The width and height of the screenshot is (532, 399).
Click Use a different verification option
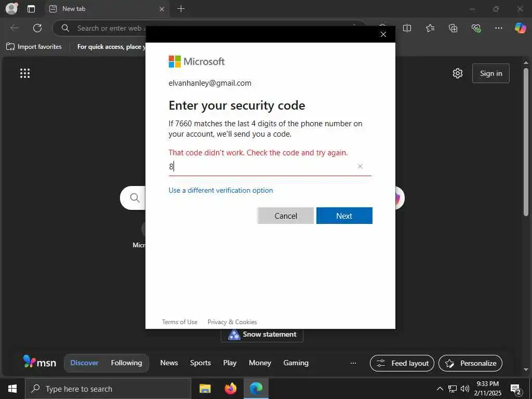coord(220,190)
